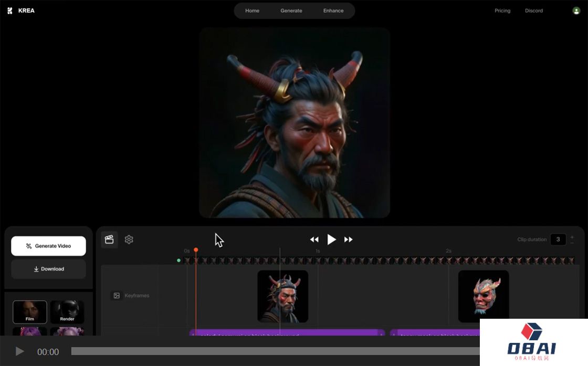
Task: Select the clapperboard timeline view icon
Action: tap(109, 239)
